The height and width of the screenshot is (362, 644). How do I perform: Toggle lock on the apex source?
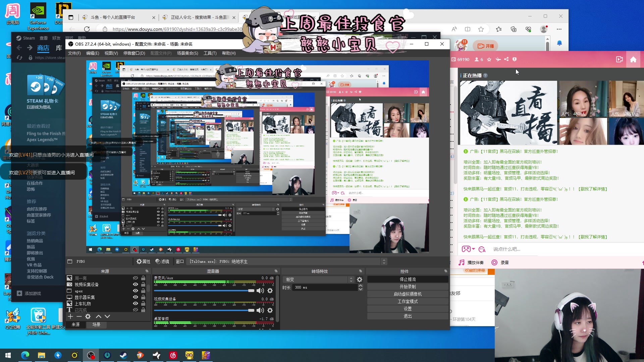coord(143,291)
